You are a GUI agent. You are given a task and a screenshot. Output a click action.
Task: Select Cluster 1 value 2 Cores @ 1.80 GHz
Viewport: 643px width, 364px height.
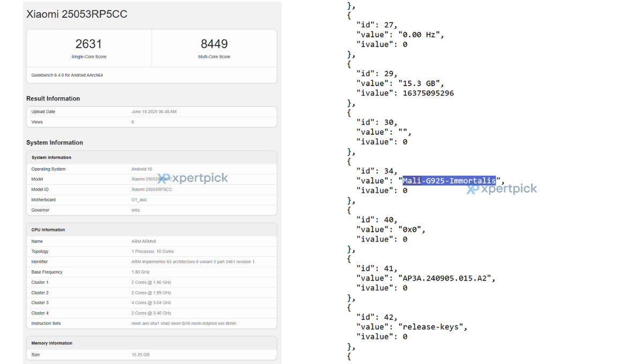151,282
